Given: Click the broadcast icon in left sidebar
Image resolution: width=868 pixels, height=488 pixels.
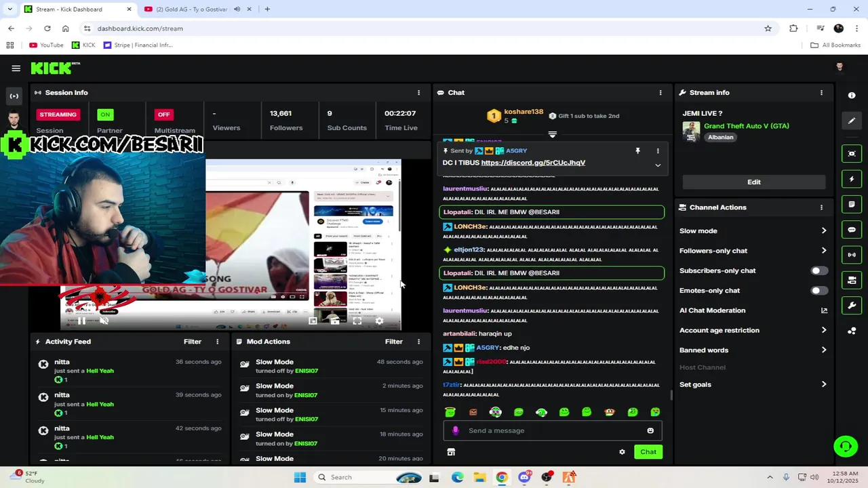Looking at the screenshot, I should pyautogui.click(x=14, y=96).
